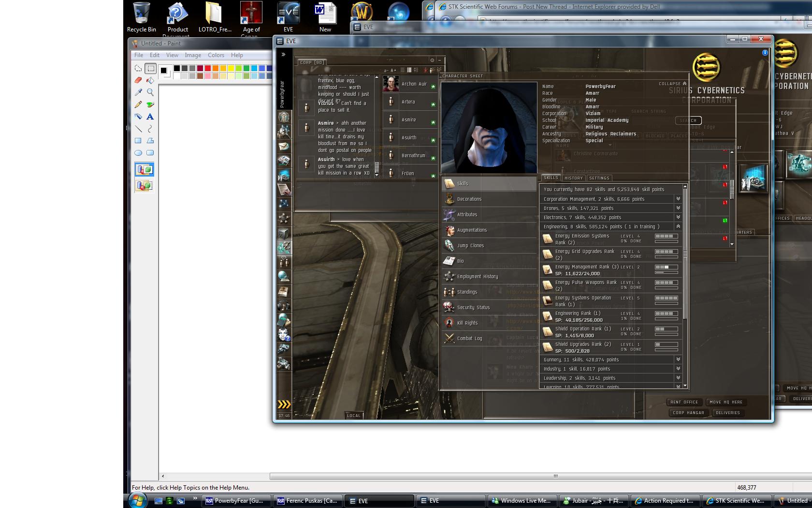Toggle the third chat list display mode
Viewport: 812px width, 508px height.
tap(416, 70)
